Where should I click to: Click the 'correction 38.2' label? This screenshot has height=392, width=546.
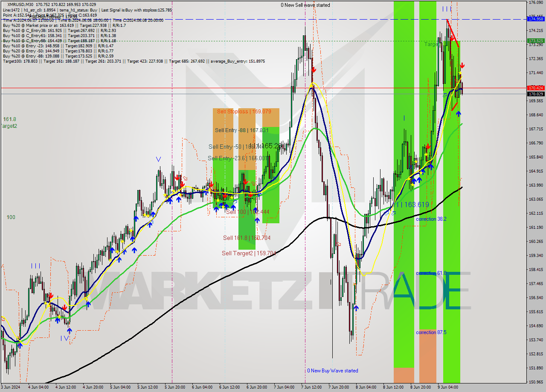[431, 219]
